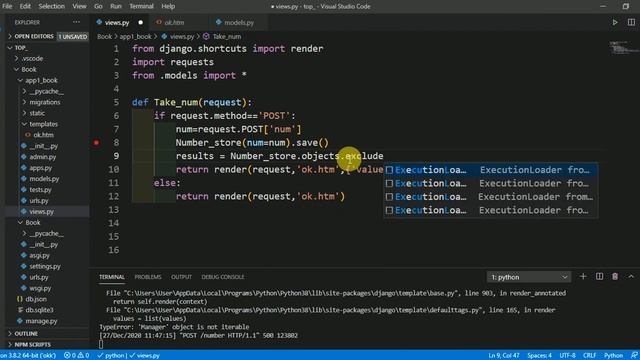Click the Ln 9, Col 47 status item
This screenshot has height=360, width=640.
coord(504,356)
